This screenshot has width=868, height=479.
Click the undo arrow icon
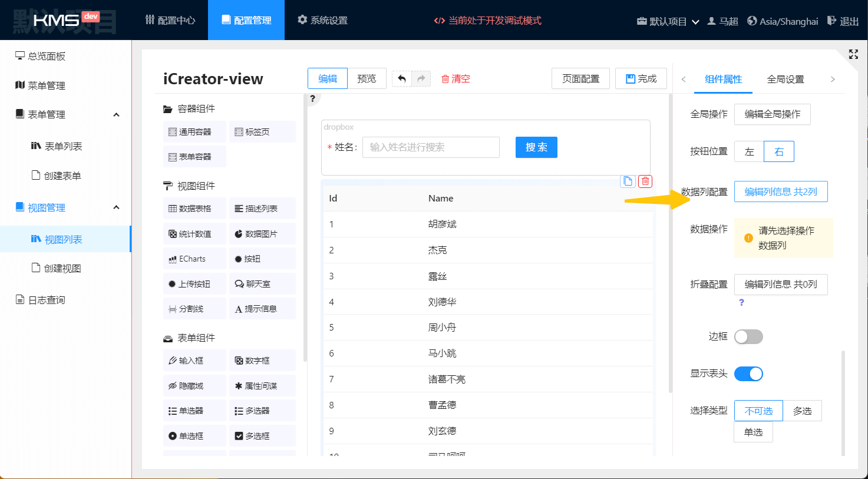(x=402, y=78)
